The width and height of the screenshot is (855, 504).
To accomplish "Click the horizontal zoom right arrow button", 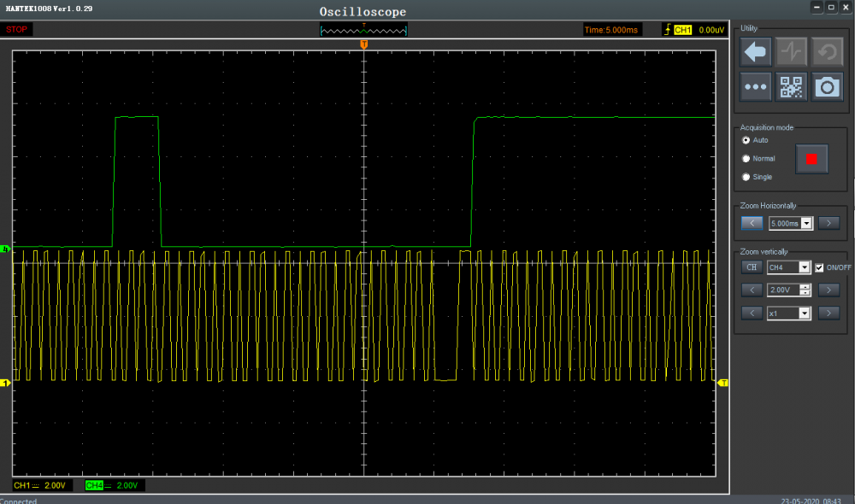I will click(x=828, y=223).
